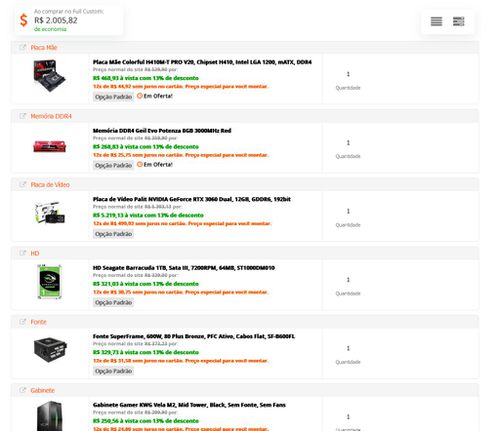Open the HD section header
500x431 pixels.
[x=245, y=253]
